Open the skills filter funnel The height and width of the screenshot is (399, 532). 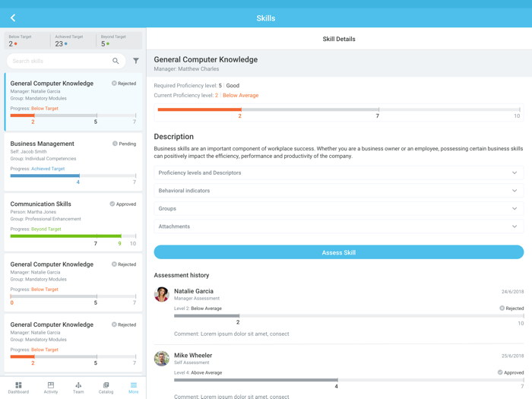[136, 61]
